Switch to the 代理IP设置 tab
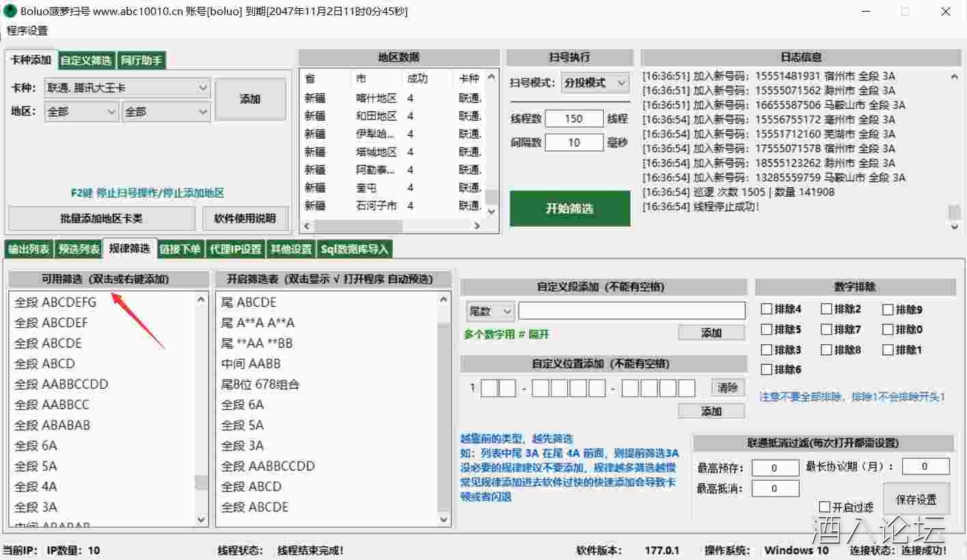 pos(235,249)
